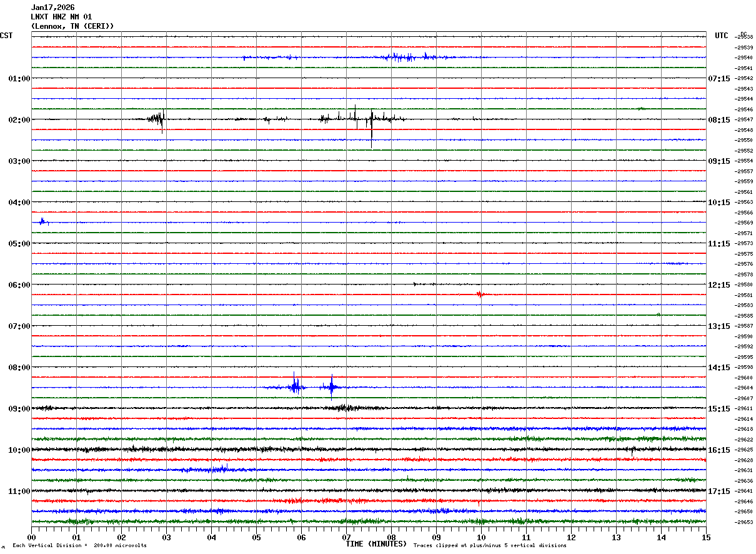Image resolution: width=756 pixels, height=554 pixels.
Task: Click the DC offset value -29587
Action: coord(744,326)
